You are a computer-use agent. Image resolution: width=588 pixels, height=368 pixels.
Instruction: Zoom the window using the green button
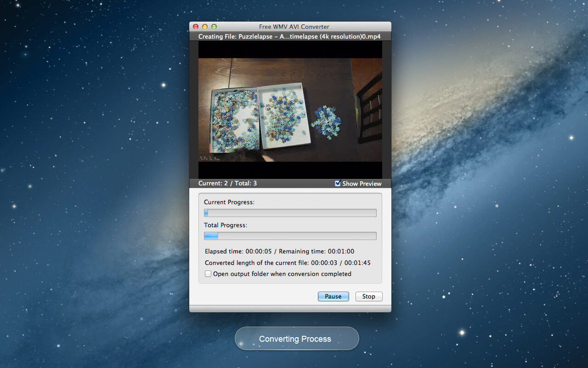tap(214, 27)
